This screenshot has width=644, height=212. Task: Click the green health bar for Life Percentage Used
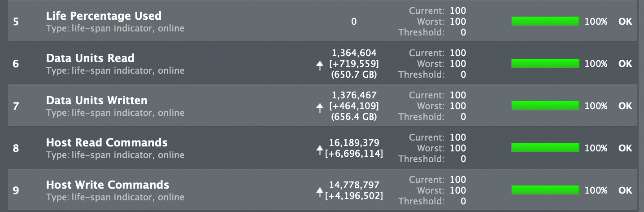tap(545, 21)
